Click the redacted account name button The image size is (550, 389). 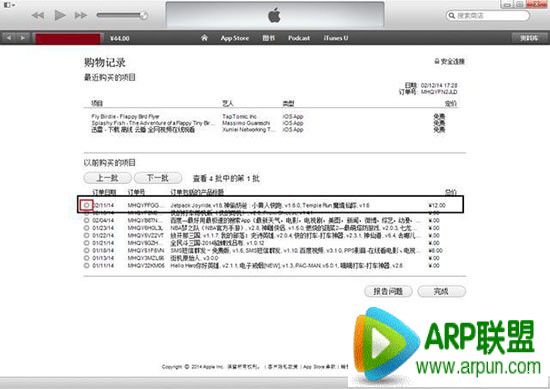pyautogui.click(x=68, y=38)
